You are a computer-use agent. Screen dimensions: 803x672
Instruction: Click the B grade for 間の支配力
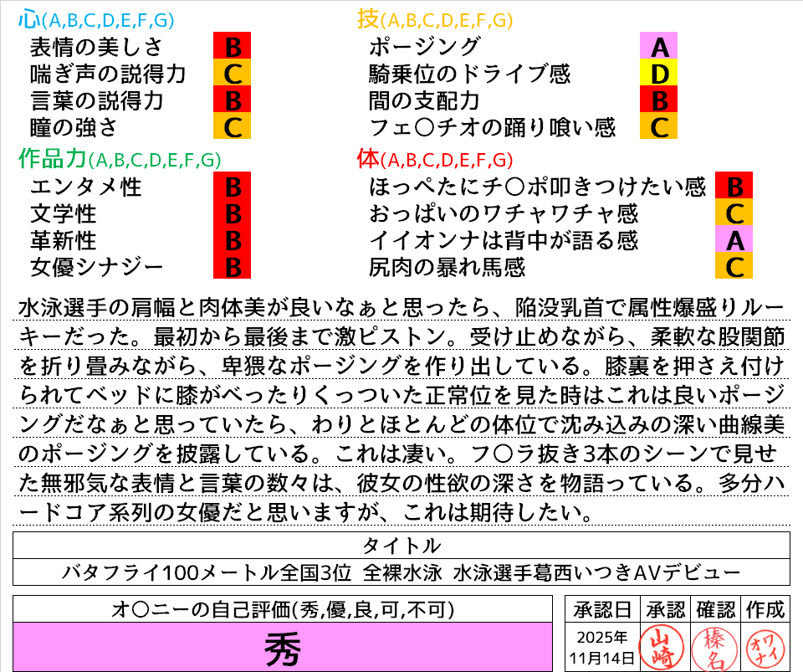pos(658,100)
